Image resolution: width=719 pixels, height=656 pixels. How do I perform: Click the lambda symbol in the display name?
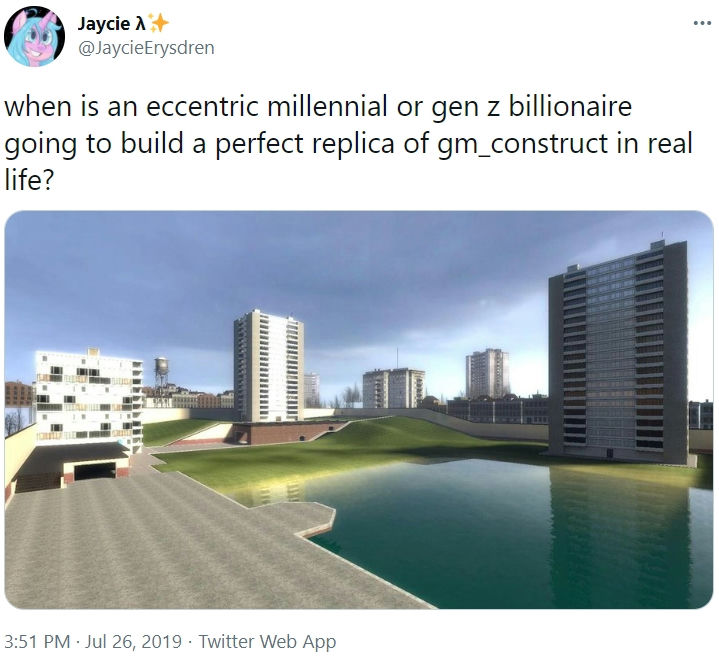click(x=140, y=23)
